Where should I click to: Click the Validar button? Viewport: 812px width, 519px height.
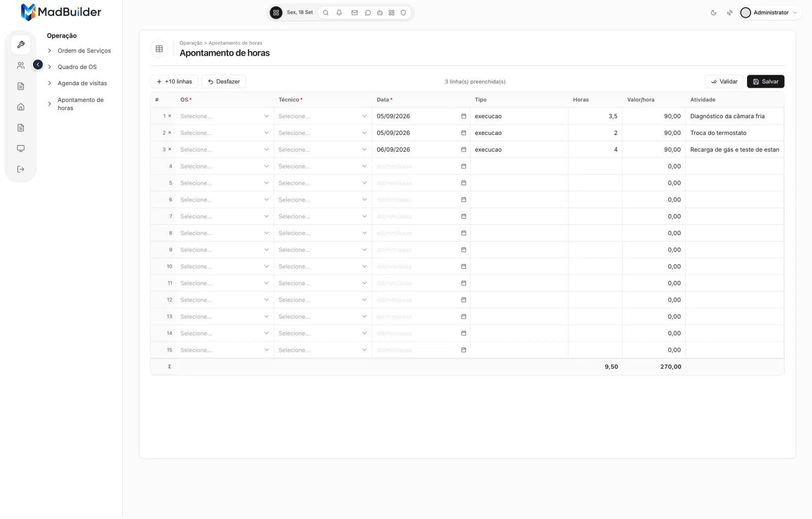coord(724,82)
